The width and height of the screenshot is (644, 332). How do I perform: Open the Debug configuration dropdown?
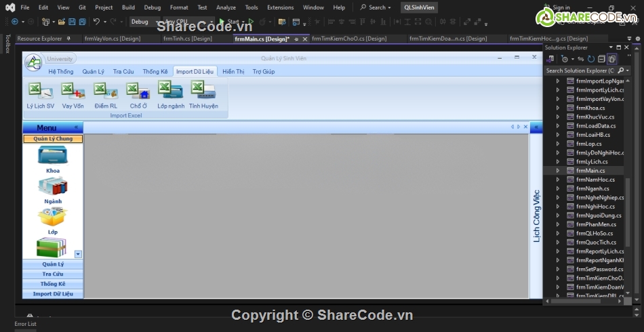(x=144, y=22)
